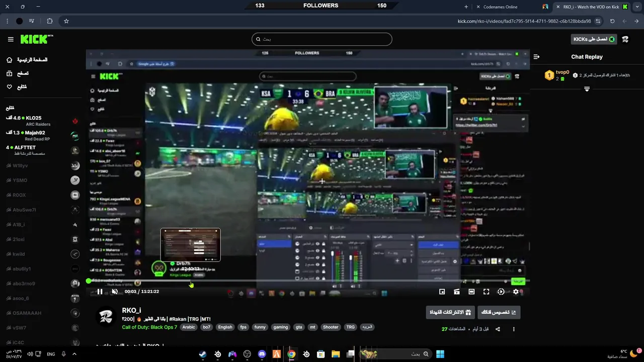Select the TRG tag

351,327
